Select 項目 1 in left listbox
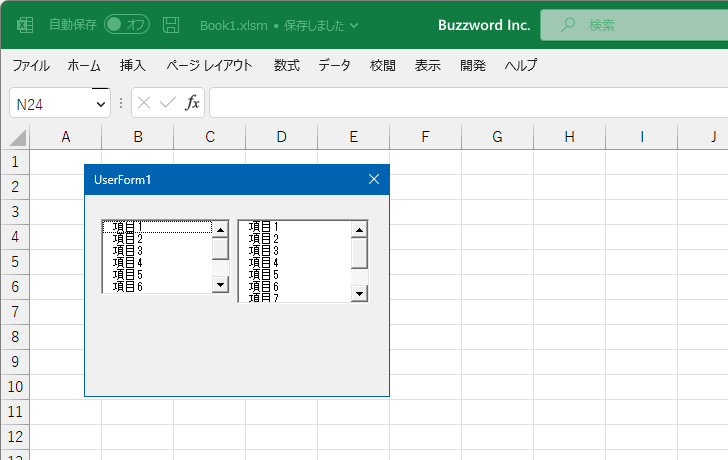Image resolution: width=728 pixels, height=460 pixels. pos(157,227)
